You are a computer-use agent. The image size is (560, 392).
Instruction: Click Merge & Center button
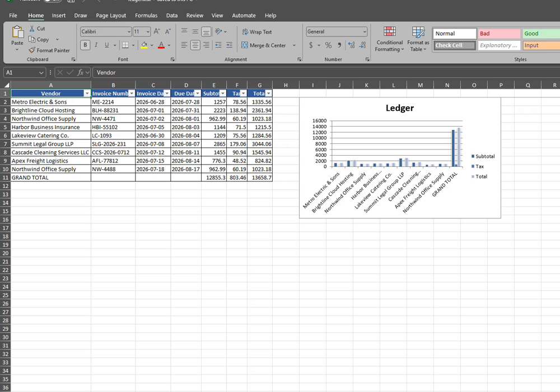[264, 45]
